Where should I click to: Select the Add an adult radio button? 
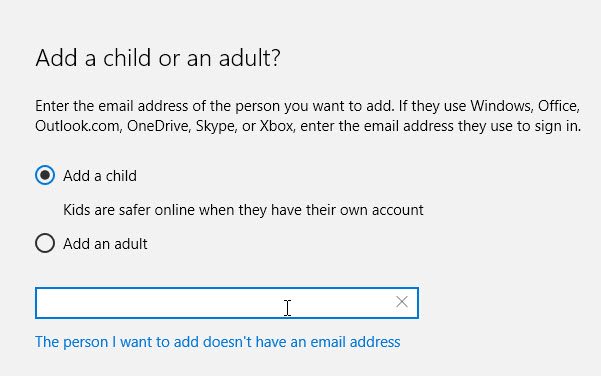pos(45,243)
